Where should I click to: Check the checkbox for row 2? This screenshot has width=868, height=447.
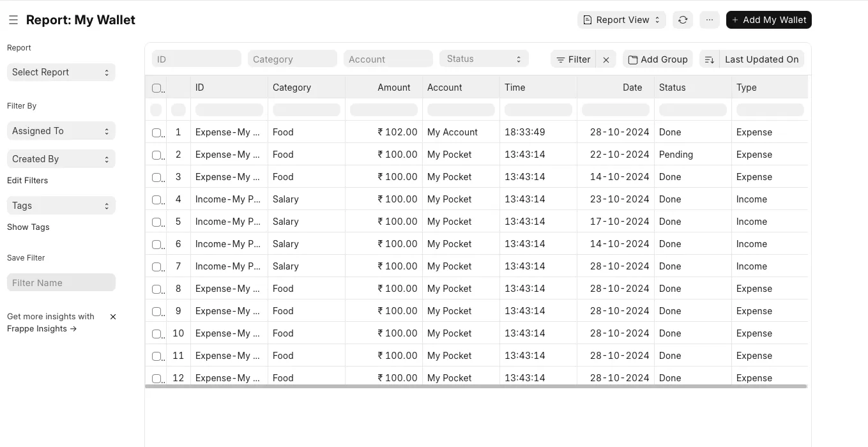point(156,155)
